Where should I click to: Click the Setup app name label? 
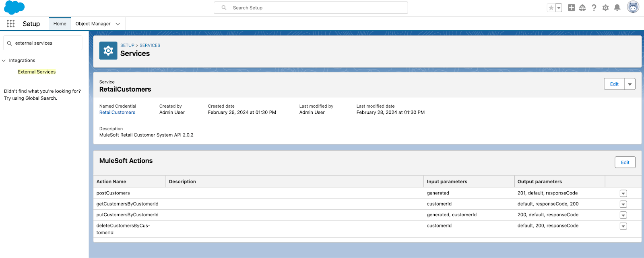tap(31, 24)
